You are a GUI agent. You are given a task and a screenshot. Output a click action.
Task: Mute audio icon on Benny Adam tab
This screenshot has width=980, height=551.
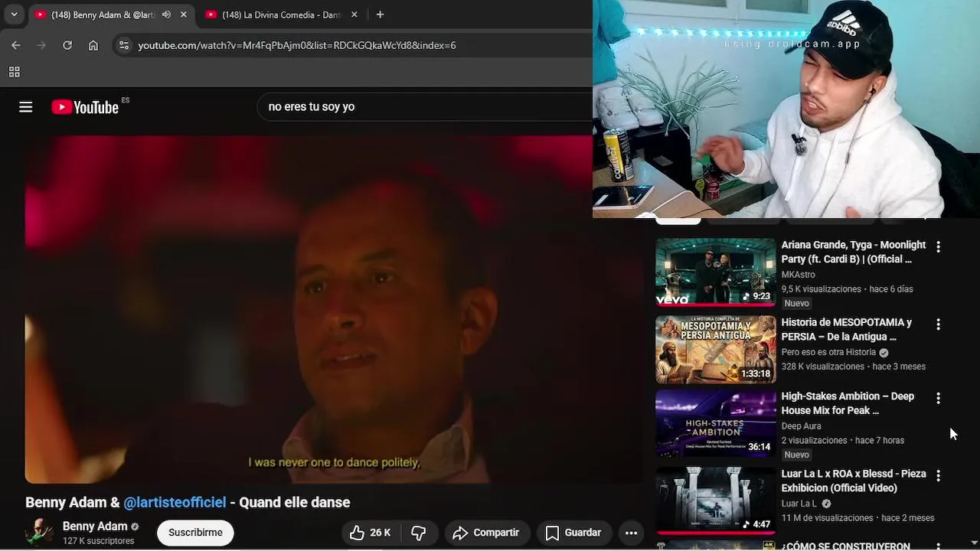tap(166, 15)
